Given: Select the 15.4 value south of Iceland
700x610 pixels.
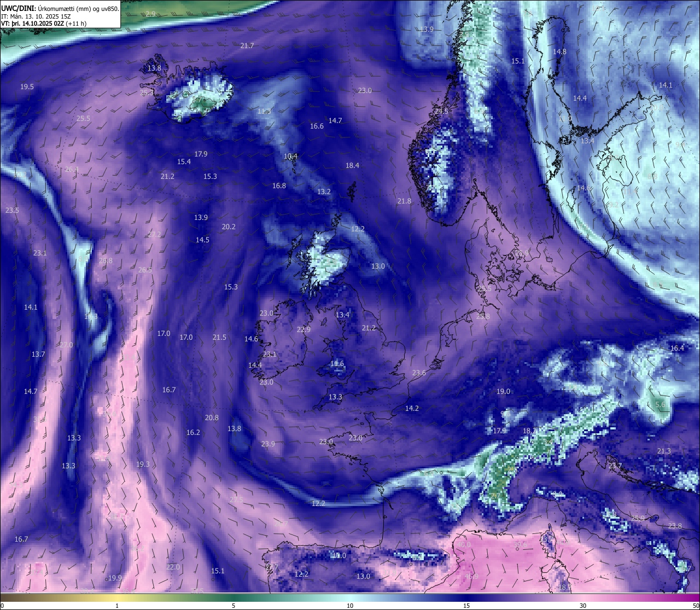Looking at the screenshot, I should (x=184, y=161).
